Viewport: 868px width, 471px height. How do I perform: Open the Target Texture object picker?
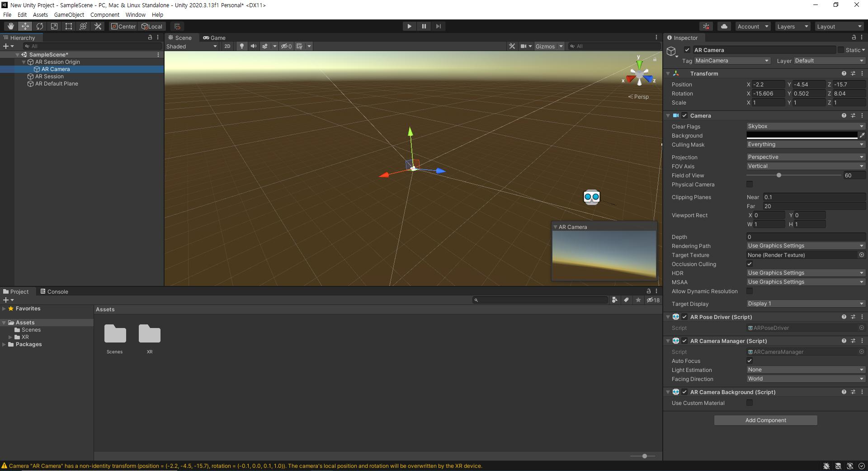coord(862,255)
